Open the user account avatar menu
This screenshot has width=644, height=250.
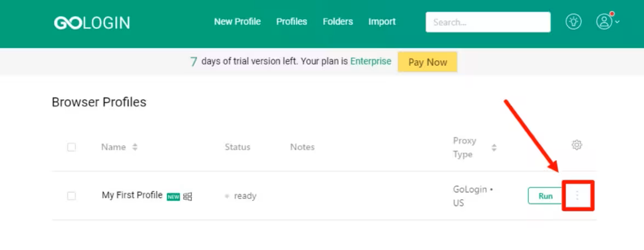click(x=604, y=22)
